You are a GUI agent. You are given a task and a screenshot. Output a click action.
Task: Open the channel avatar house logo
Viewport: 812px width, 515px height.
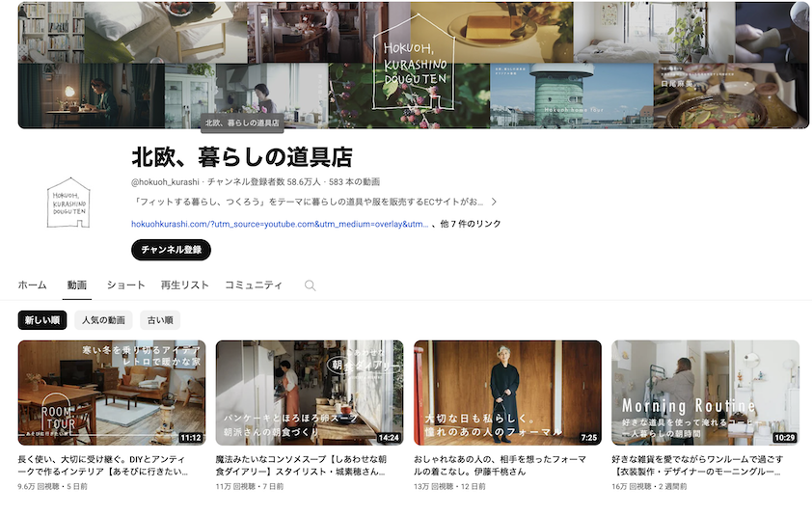(68, 203)
